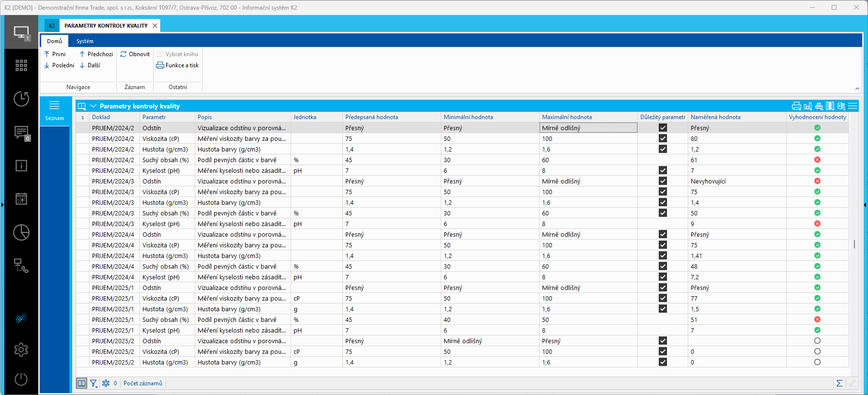
Task: Toggle Důležitý parametr for PRIJEM/2024/2 Odstín
Action: 663,128
